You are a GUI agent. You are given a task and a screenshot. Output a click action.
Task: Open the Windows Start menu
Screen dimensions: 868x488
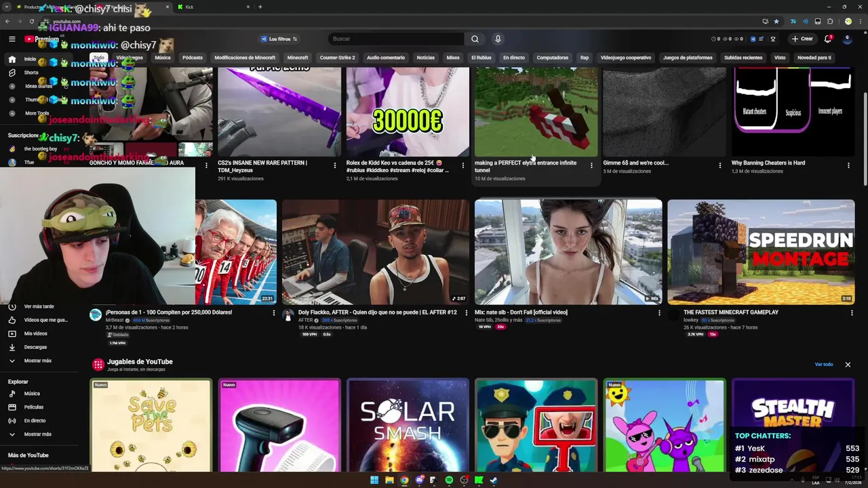[x=374, y=481]
